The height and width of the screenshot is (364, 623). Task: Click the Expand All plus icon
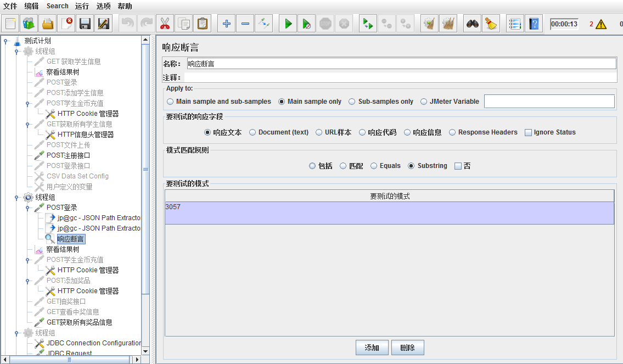pyautogui.click(x=226, y=24)
